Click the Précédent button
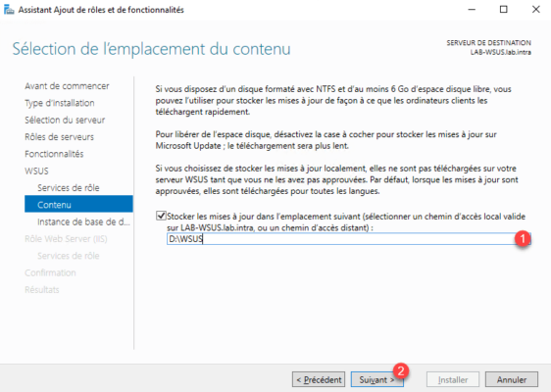The height and width of the screenshot is (392, 551). pyautogui.click(x=319, y=379)
